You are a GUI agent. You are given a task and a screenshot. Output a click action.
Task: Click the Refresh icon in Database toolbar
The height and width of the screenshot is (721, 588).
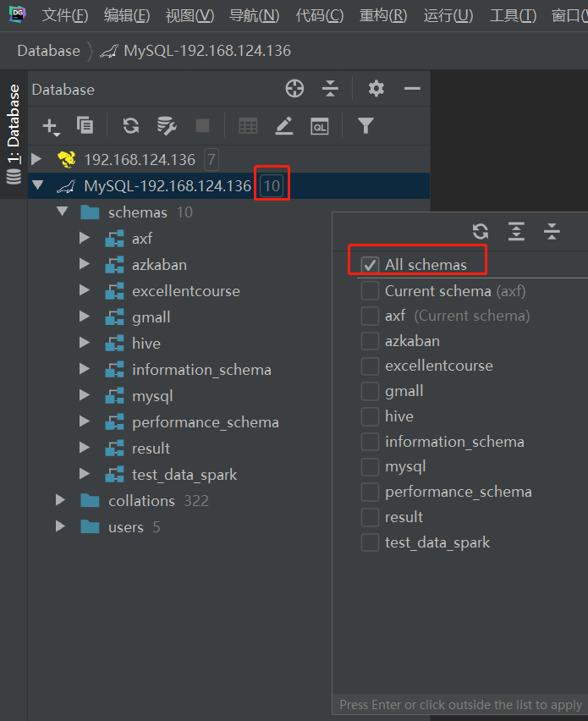(131, 125)
